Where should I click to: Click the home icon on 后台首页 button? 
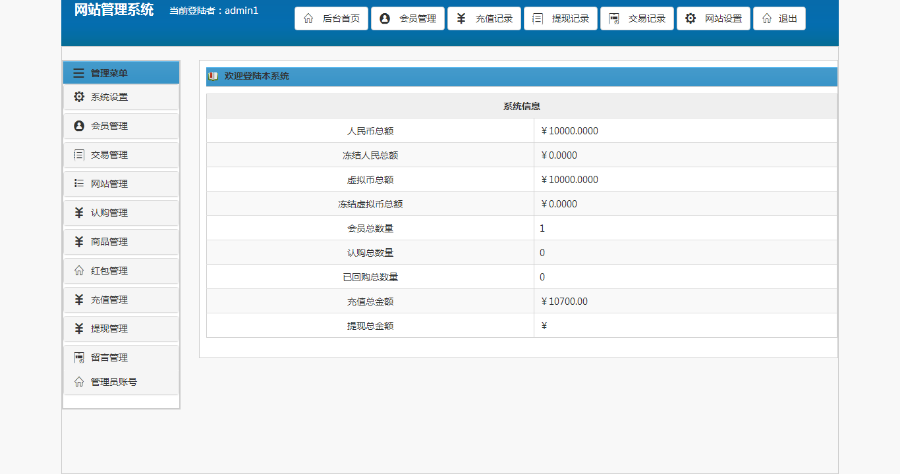(x=308, y=19)
